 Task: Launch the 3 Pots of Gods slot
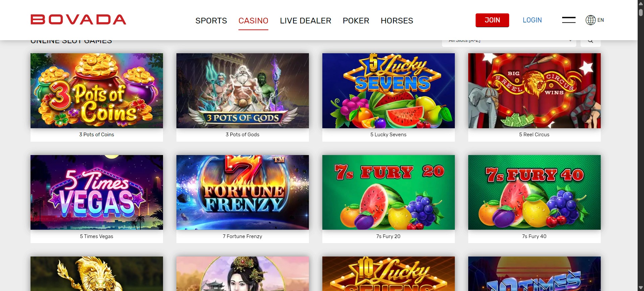tap(243, 91)
